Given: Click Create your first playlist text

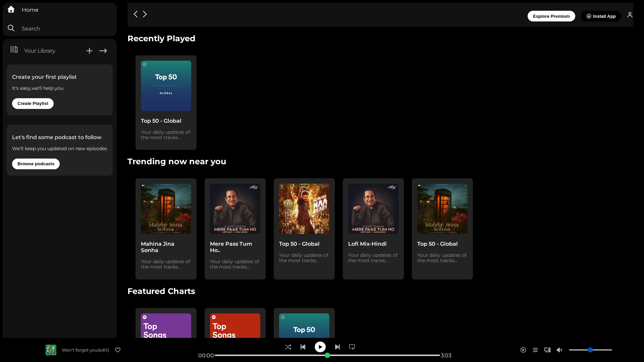Looking at the screenshot, I should [44, 77].
